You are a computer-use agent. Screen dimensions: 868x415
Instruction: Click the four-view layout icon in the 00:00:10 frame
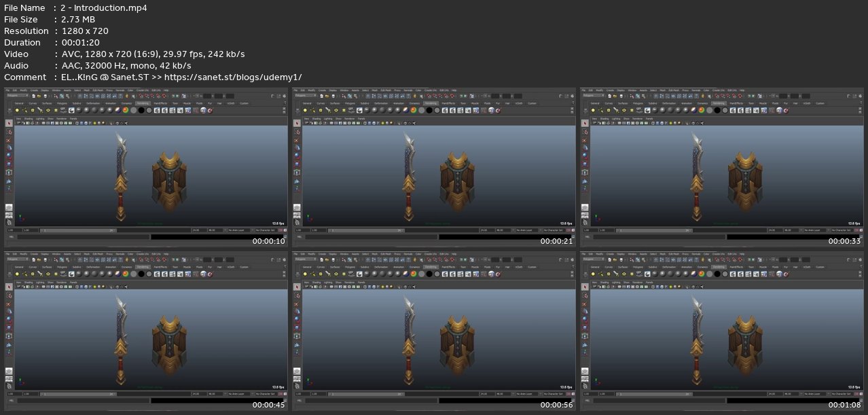click(x=9, y=215)
